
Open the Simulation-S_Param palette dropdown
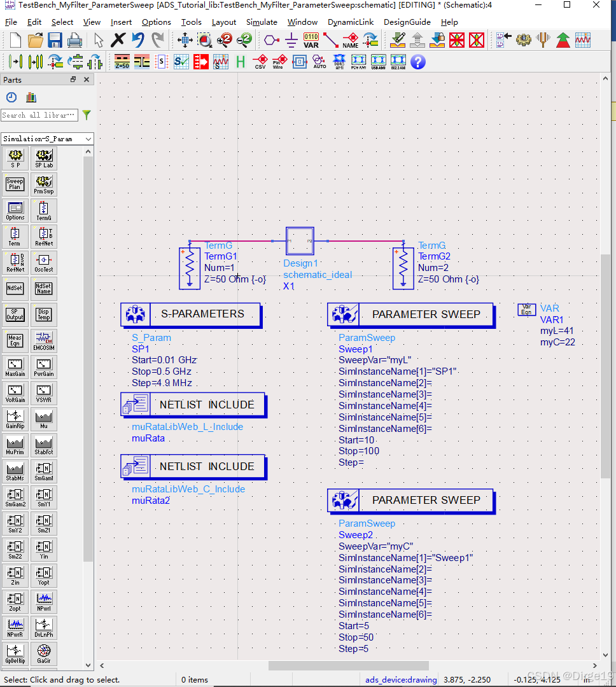pyautogui.click(x=46, y=138)
